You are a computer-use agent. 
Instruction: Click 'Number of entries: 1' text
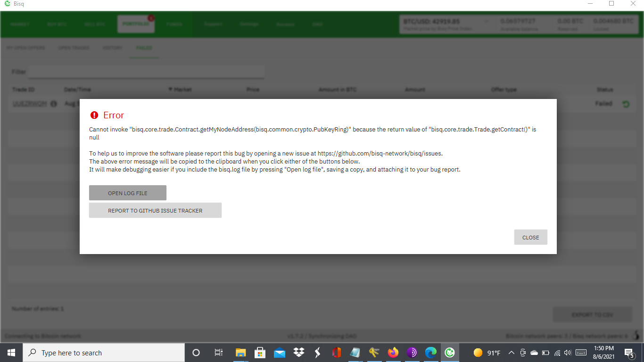click(38, 309)
